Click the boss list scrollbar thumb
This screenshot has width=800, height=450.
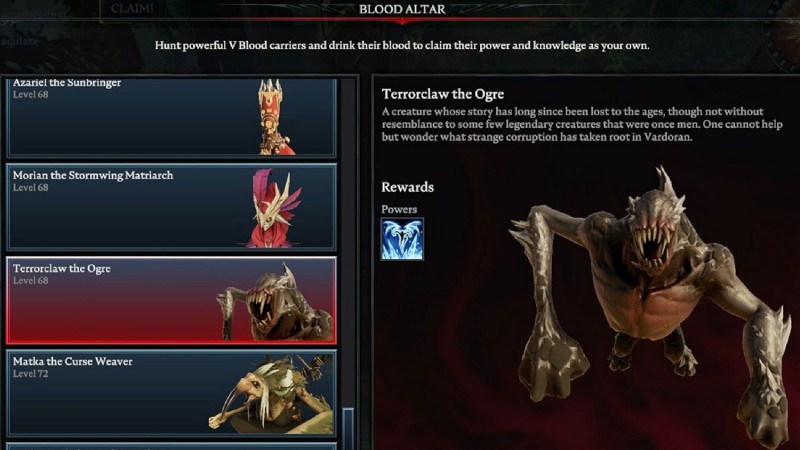[x=348, y=428]
